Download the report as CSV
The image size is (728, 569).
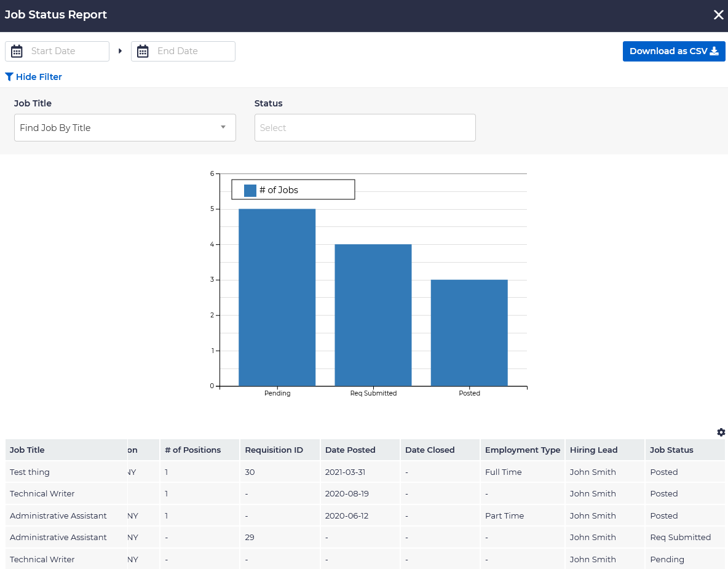[674, 51]
